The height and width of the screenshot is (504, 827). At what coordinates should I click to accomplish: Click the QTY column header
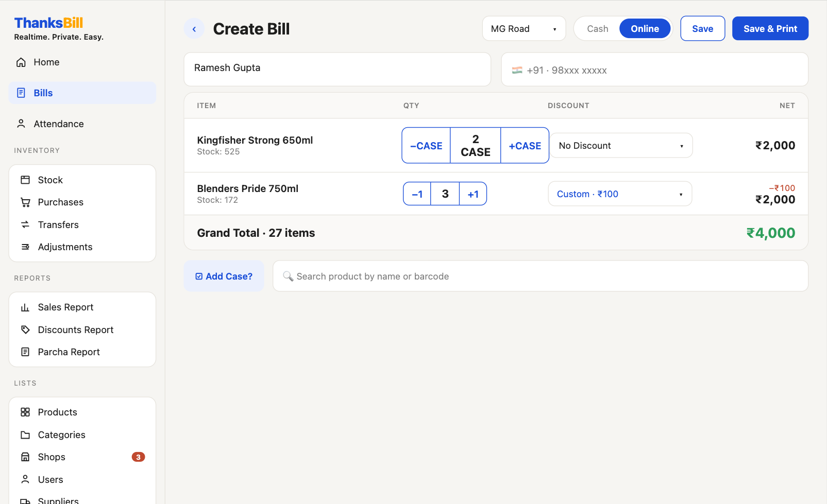[x=411, y=106]
